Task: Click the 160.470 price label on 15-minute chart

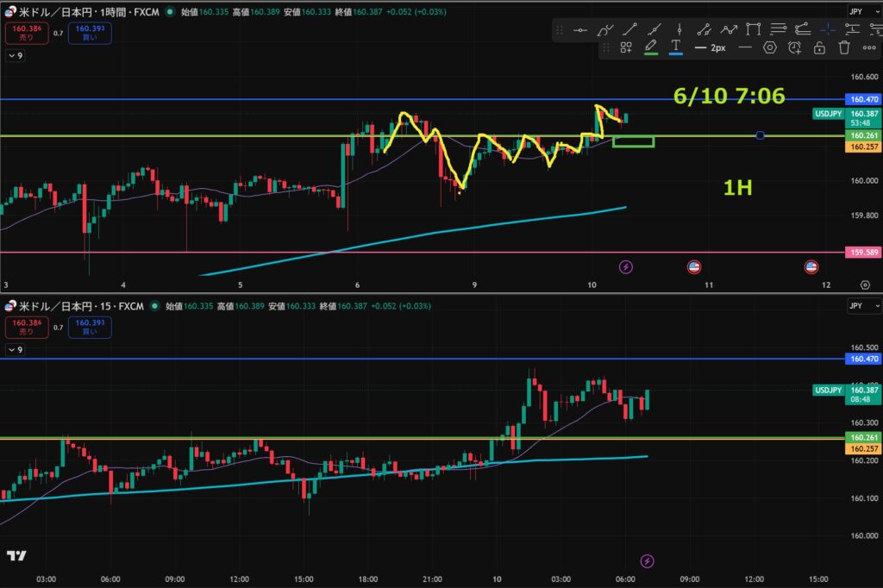Action: [x=864, y=359]
